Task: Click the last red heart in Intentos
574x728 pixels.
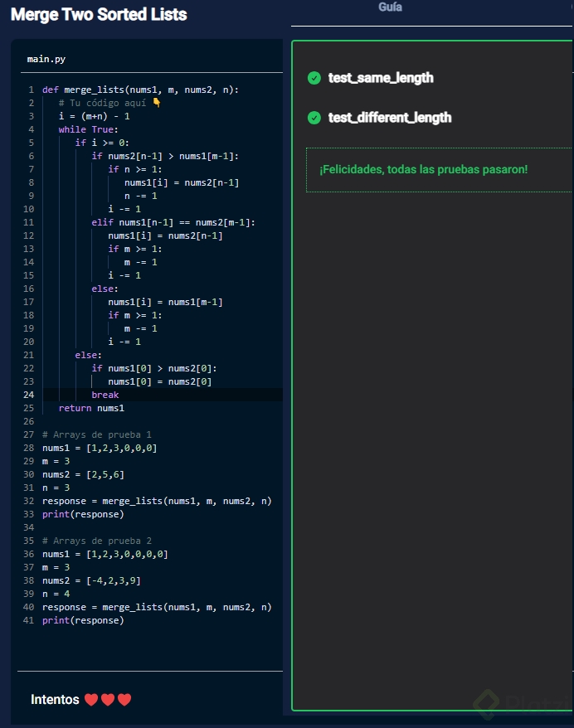Action: point(124,700)
